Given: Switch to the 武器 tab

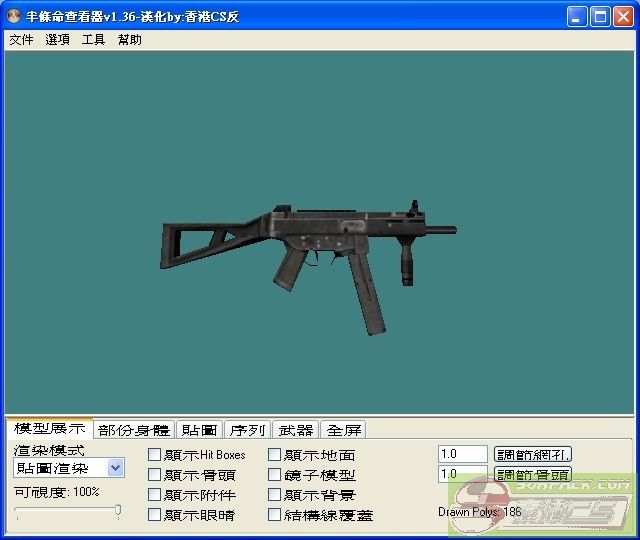Looking at the screenshot, I should [296, 430].
